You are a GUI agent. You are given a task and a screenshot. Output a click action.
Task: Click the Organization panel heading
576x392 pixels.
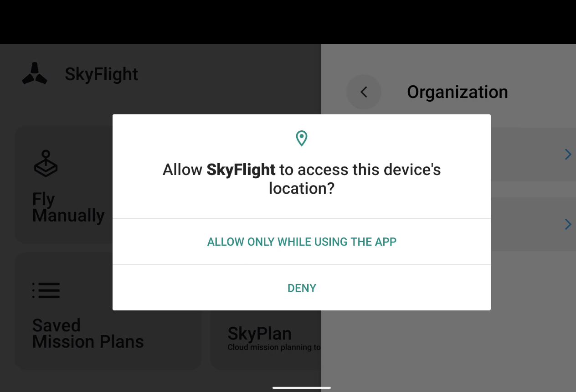(x=457, y=92)
